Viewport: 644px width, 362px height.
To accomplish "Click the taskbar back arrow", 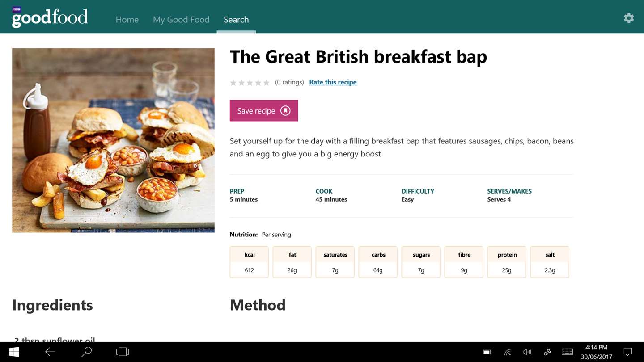I will click(50, 352).
